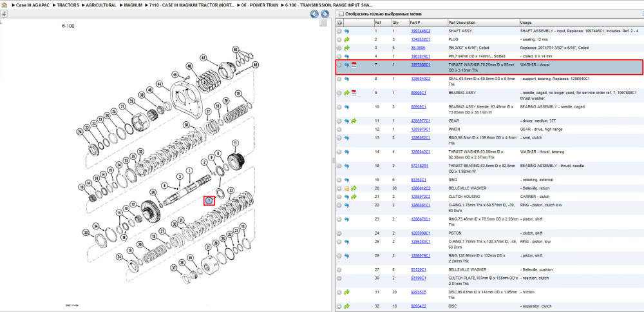Click the blue arrow on THRUST BEARING 572182R1 row
Screen dimensions: 644x312
pyautogui.click(x=346, y=166)
